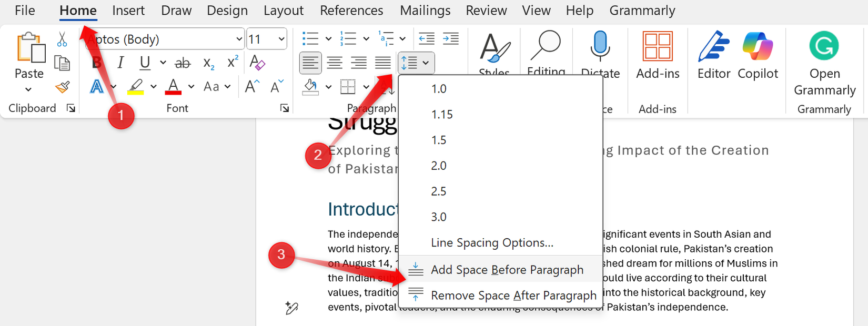Open font color dropdown arrow
The width and height of the screenshot is (868, 326).
coord(191,86)
